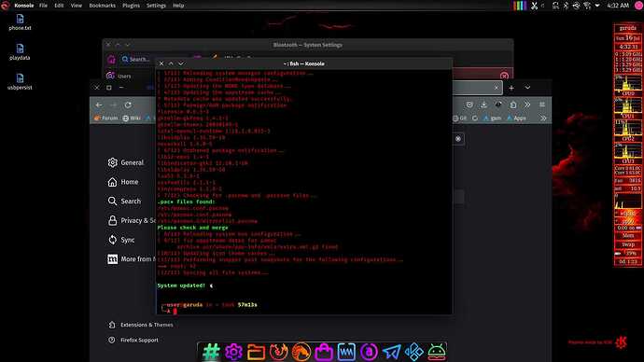This screenshot has width=644, height=362.
Task: Launch the Kodi diamond icon in the dock
Action: (x=414, y=352)
